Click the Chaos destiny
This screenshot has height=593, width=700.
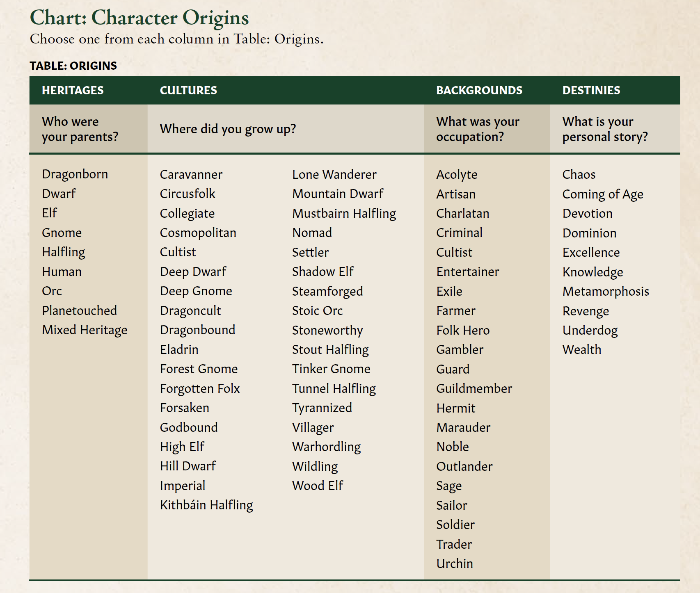tap(579, 174)
